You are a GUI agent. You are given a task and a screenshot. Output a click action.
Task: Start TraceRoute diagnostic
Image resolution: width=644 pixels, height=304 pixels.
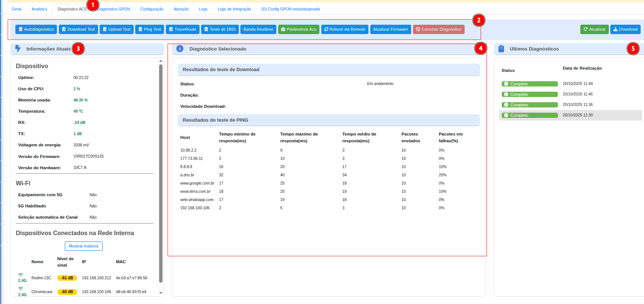(x=182, y=29)
